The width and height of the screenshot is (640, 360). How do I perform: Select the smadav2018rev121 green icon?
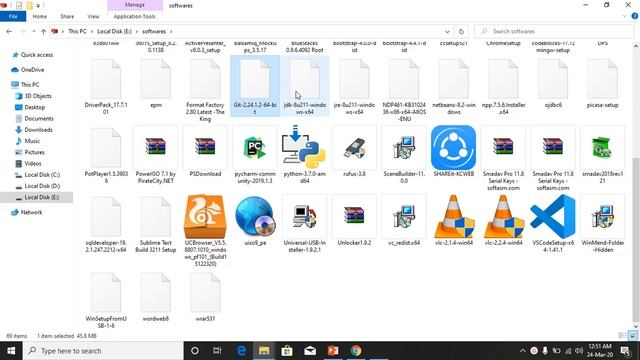pyautogui.click(x=602, y=147)
